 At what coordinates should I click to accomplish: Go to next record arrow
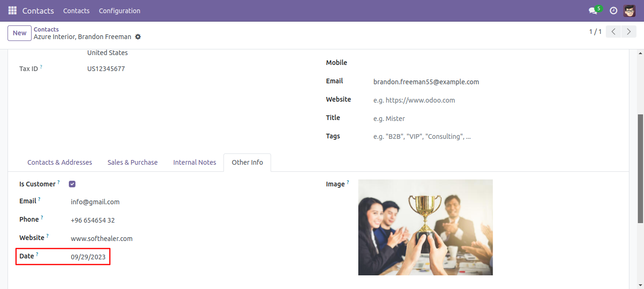point(628,32)
